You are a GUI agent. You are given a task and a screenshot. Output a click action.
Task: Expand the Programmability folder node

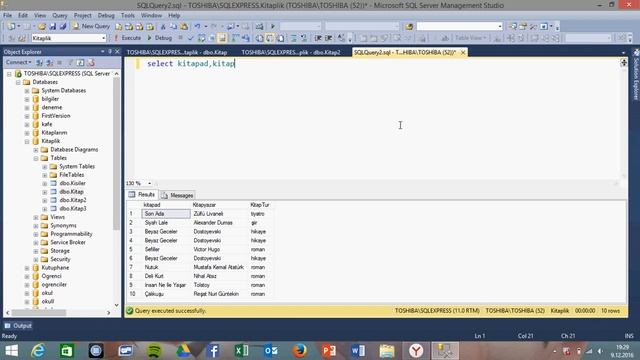36,234
